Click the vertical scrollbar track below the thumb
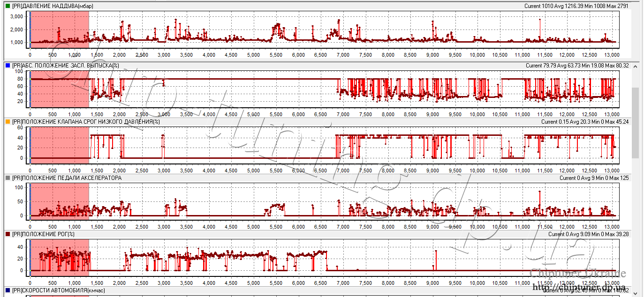The height and width of the screenshot is (297, 644). 635,223
